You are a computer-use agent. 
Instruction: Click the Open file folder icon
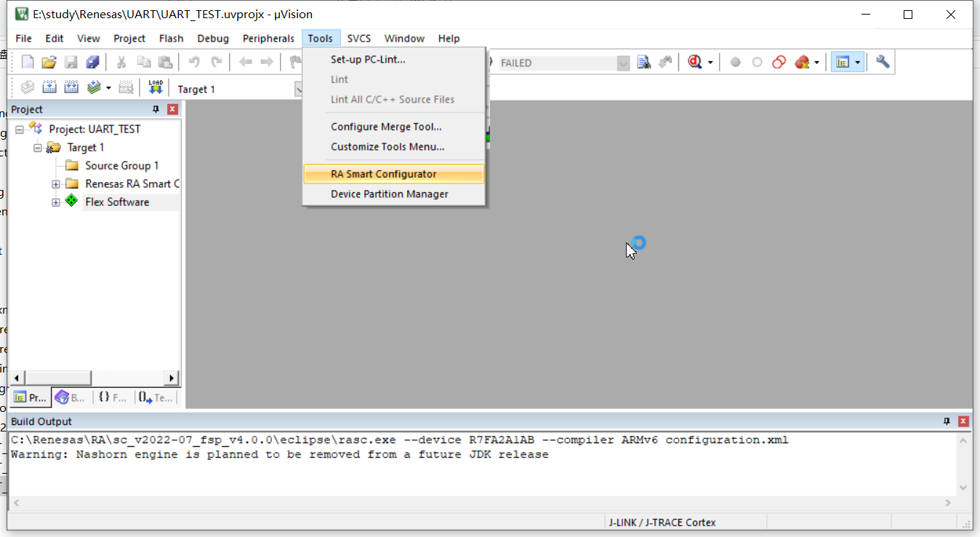[49, 63]
